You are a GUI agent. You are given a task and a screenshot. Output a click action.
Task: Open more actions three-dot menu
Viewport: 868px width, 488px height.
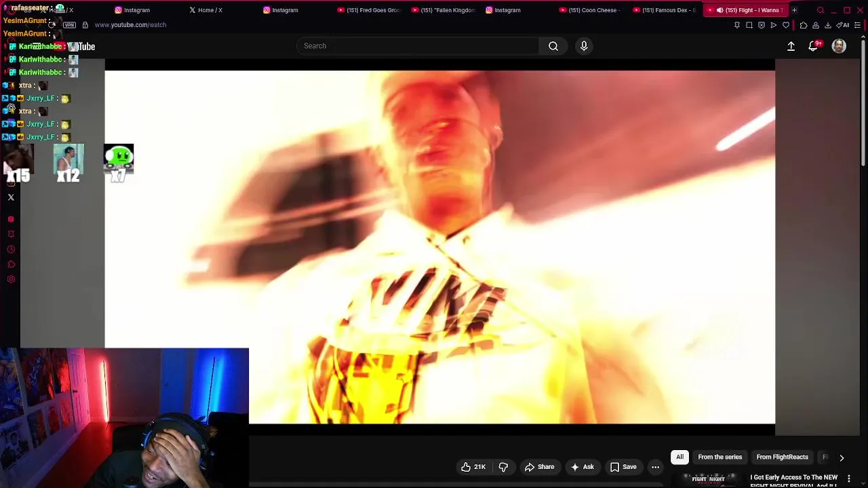(x=655, y=467)
